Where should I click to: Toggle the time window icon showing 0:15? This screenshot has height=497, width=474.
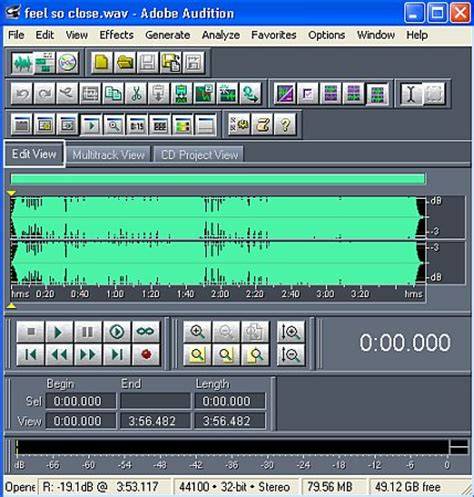click(137, 125)
